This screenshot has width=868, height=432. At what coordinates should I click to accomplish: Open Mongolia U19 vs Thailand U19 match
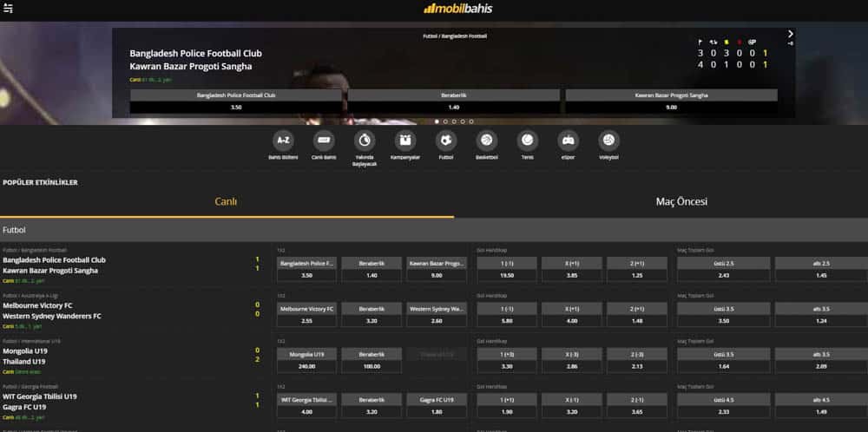tap(25, 357)
